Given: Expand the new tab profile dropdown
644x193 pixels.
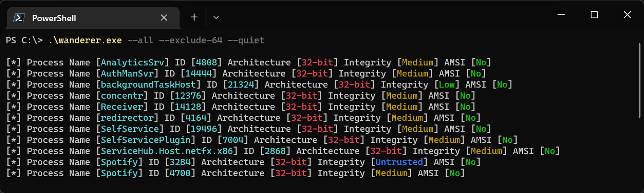Looking at the screenshot, I should [216, 17].
